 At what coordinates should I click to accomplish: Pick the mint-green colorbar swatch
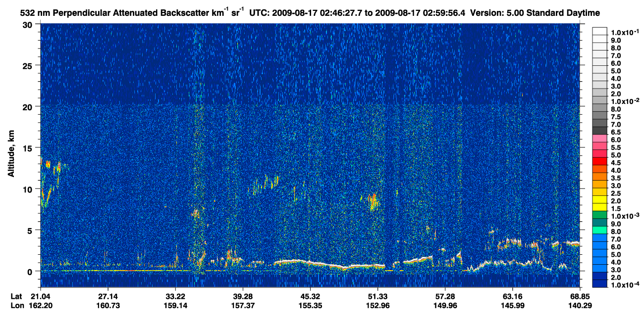(600, 230)
